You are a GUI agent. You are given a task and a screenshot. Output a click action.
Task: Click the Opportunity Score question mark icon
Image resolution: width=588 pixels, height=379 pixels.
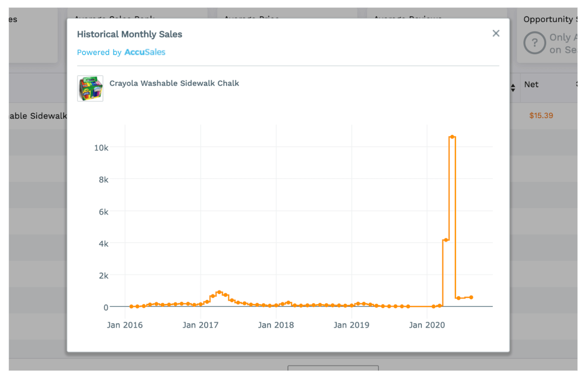(x=535, y=43)
